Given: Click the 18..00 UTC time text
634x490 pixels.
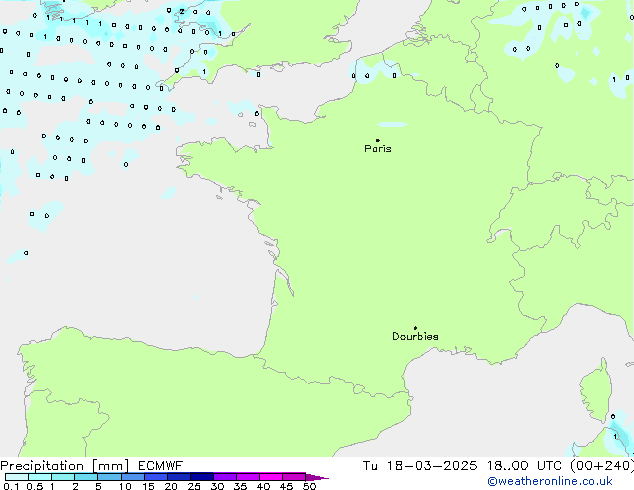Looking at the screenshot, I should pyautogui.click(x=525, y=466).
